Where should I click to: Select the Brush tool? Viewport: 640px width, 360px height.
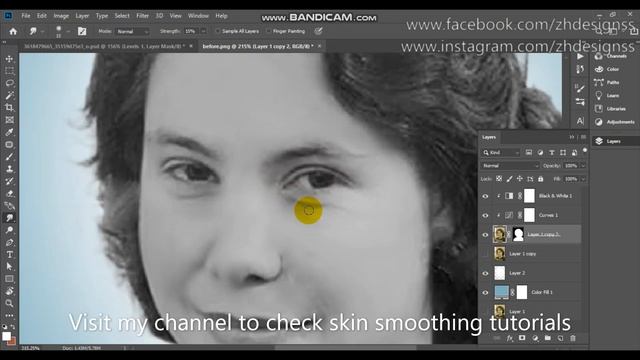[x=9, y=157]
